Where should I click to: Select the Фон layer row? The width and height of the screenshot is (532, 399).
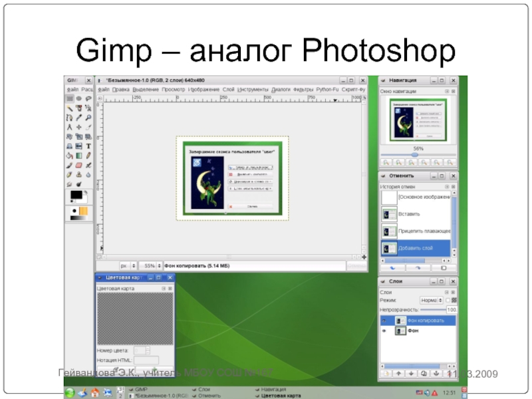(418, 331)
